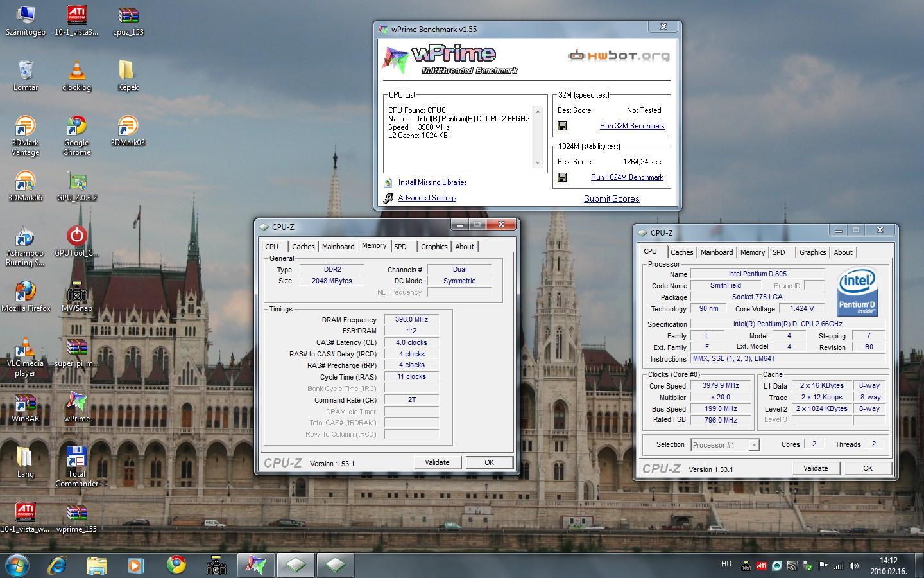Launch VLC media player shortcut
The image size is (924, 578).
25,356
